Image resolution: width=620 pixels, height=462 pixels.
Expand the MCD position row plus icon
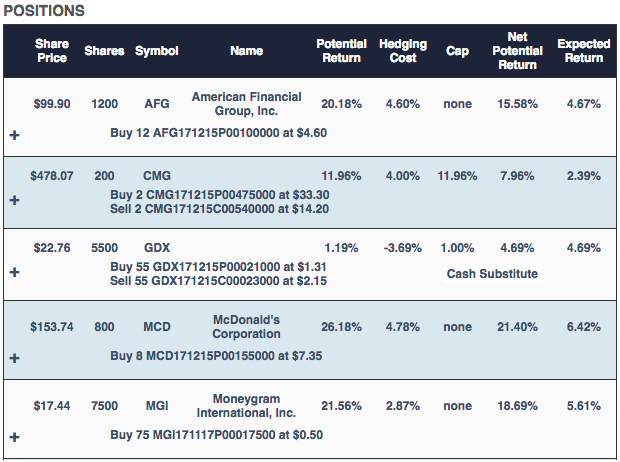(x=15, y=358)
